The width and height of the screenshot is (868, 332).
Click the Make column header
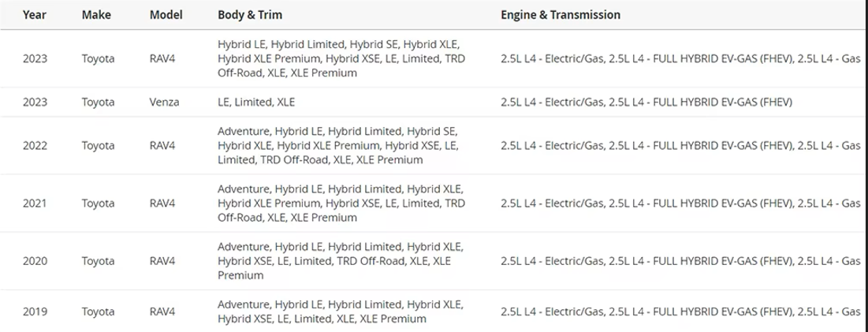coord(95,15)
